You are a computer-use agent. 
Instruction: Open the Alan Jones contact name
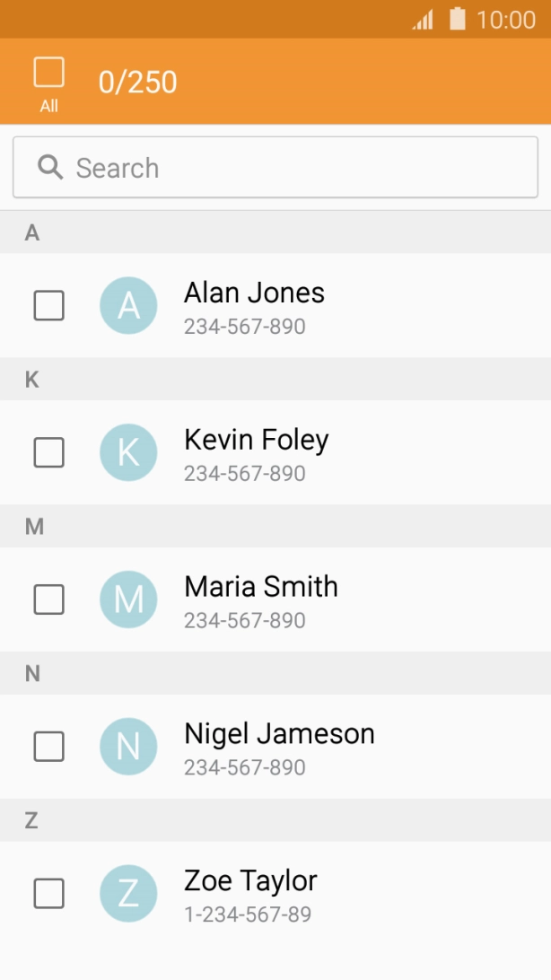[254, 293]
